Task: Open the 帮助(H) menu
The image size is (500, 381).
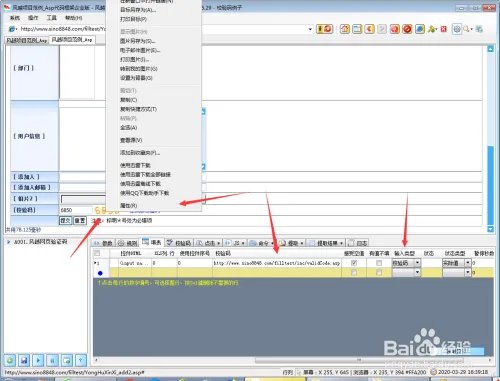Action: point(74,18)
